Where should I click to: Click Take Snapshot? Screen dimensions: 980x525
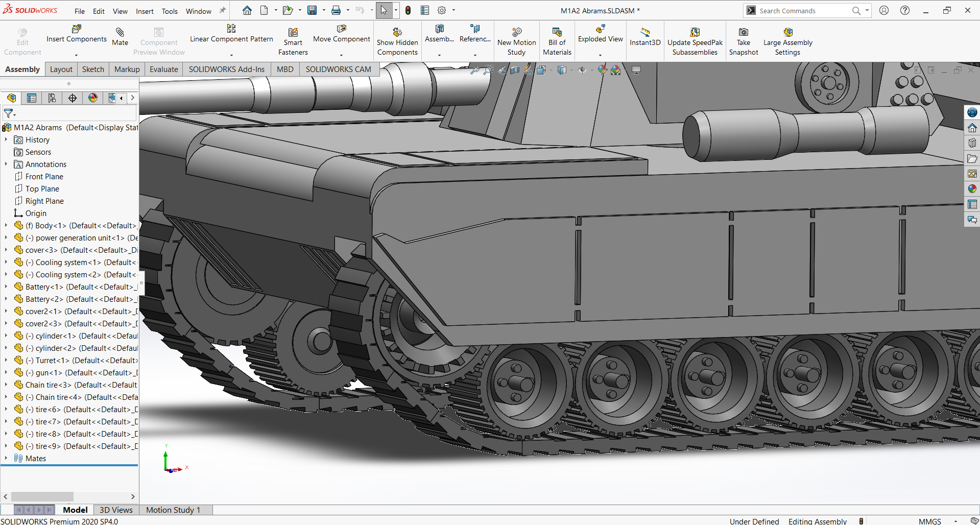pyautogui.click(x=744, y=41)
